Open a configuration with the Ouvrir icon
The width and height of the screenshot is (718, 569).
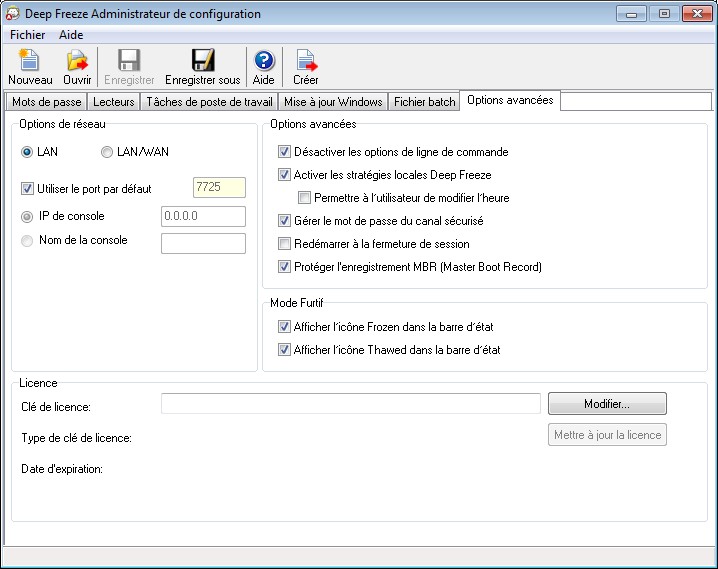77,61
